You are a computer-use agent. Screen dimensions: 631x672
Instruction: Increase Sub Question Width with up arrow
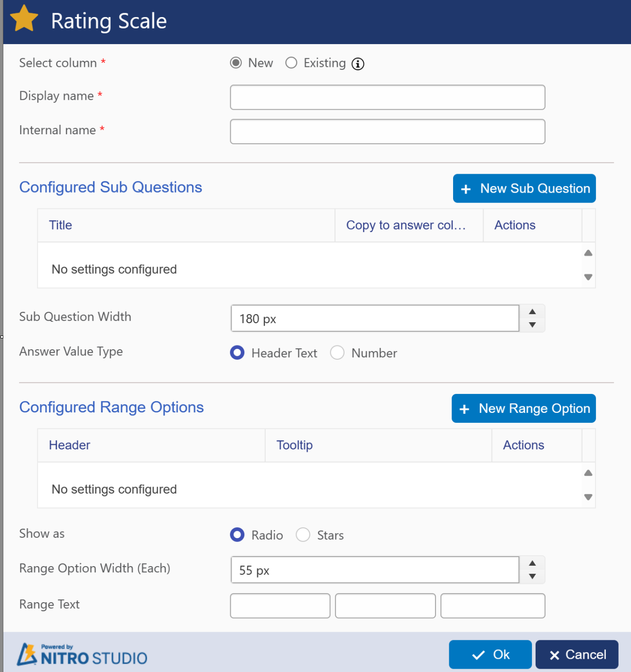point(532,312)
